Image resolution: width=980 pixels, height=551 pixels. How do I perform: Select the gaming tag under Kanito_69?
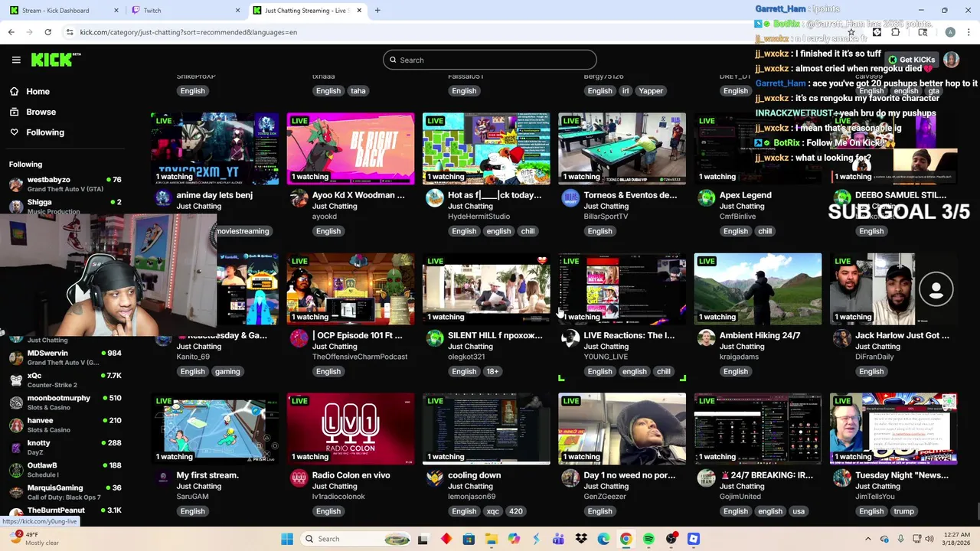[x=227, y=371]
